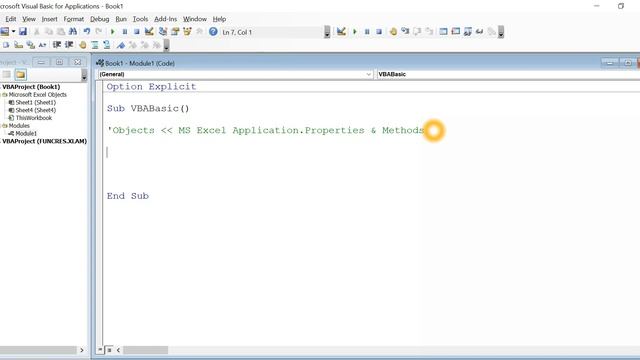Open Visual Basic Help question mark
Screen dimensions: 640x360
(213, 31)
